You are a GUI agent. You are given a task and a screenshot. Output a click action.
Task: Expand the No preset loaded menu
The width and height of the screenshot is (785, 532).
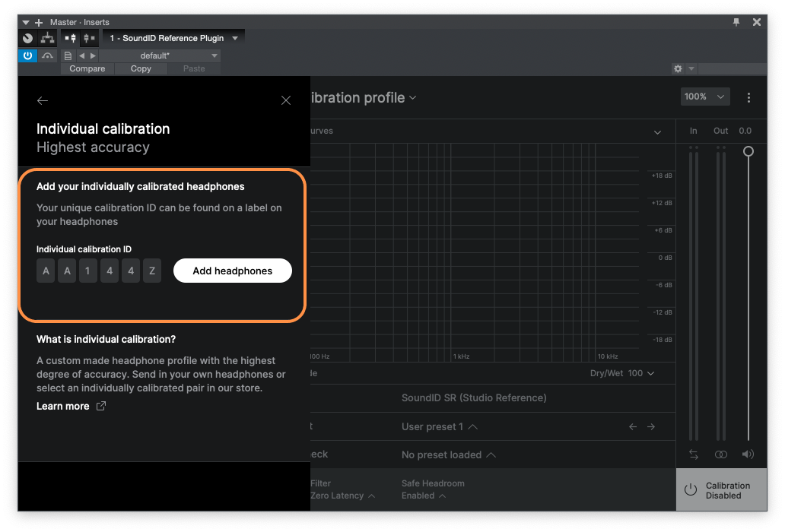(448, 455)
